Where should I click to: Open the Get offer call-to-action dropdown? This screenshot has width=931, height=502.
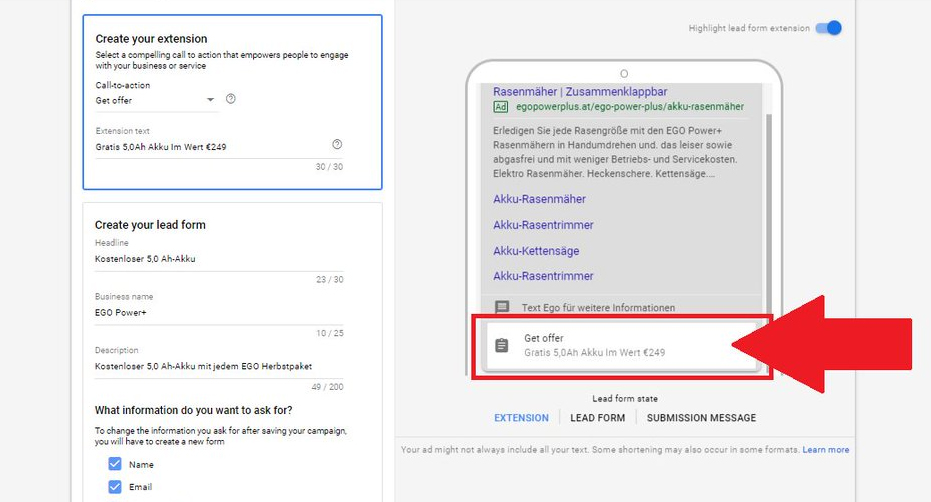pos(155,100)
